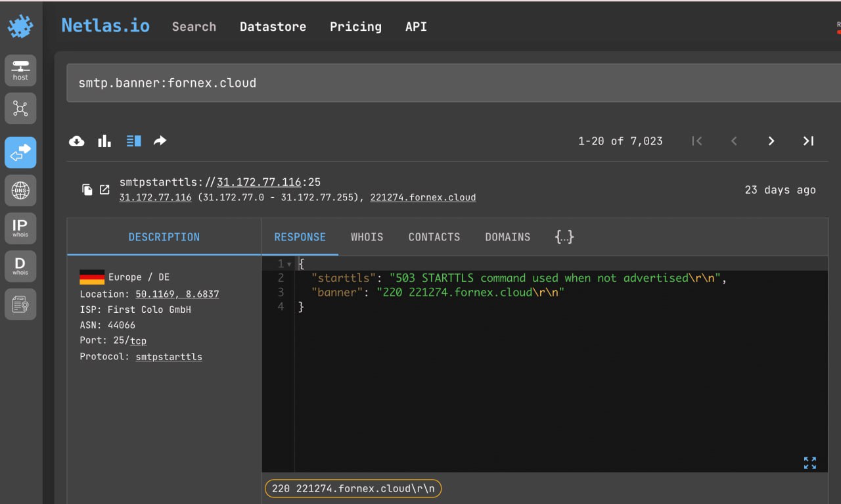
Task: Toggle the results list view icon
Action: [134, 141]
